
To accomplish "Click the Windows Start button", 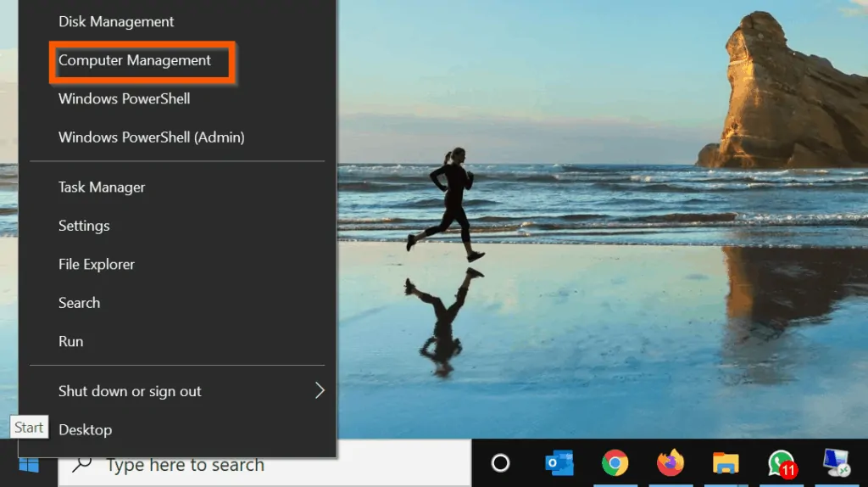I will click(28, 465).
